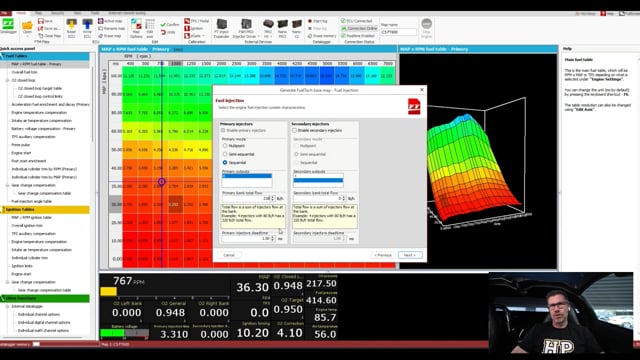Open the Open file dropdown arrow
This screenshot has height=360, width=640.
[x=27, y=36]
